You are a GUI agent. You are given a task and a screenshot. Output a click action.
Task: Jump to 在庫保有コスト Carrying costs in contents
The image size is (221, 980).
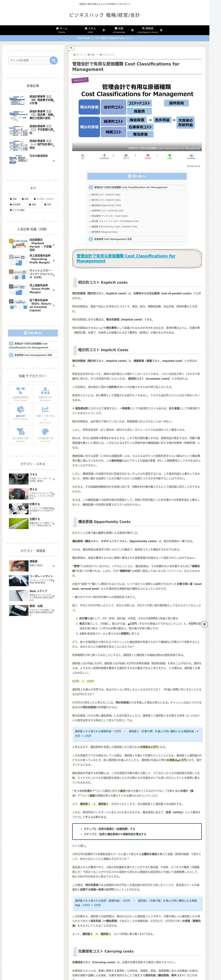(x=107, y=210)
